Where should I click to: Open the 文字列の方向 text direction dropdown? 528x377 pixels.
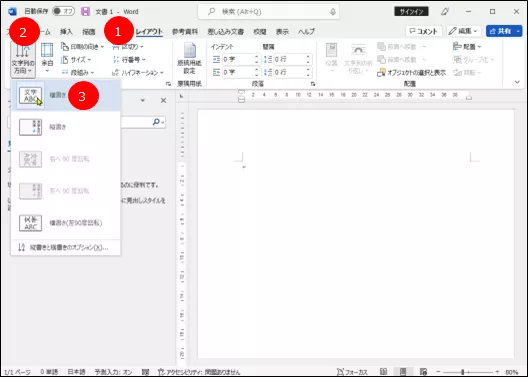point(23,60)
